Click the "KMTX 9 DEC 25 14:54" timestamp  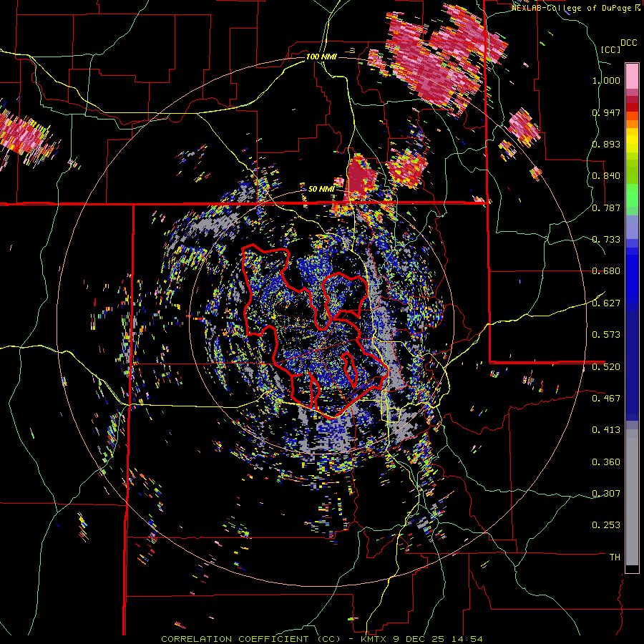coord(421,639)
